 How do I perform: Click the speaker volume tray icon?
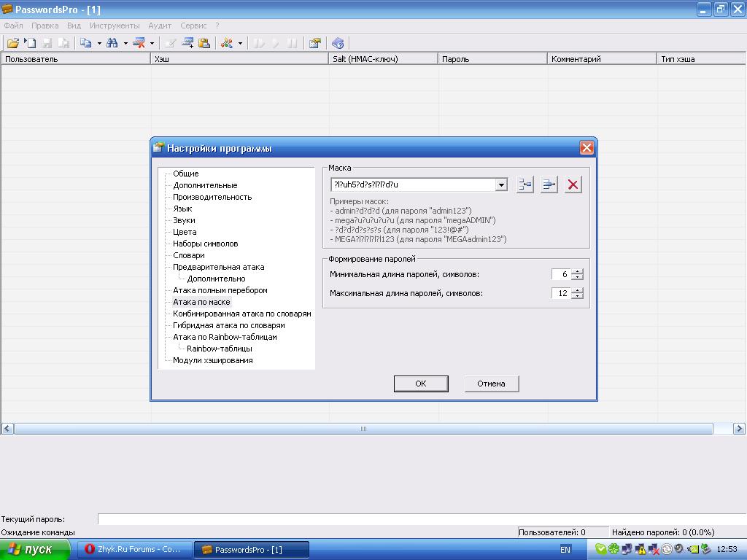click(x=679, y=549)
